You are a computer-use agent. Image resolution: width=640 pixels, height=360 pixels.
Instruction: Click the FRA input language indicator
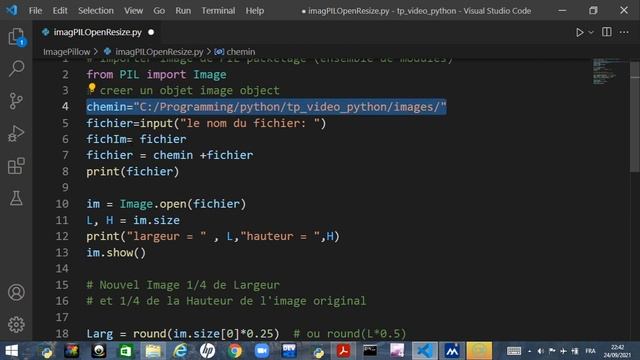tap(590, 351)
